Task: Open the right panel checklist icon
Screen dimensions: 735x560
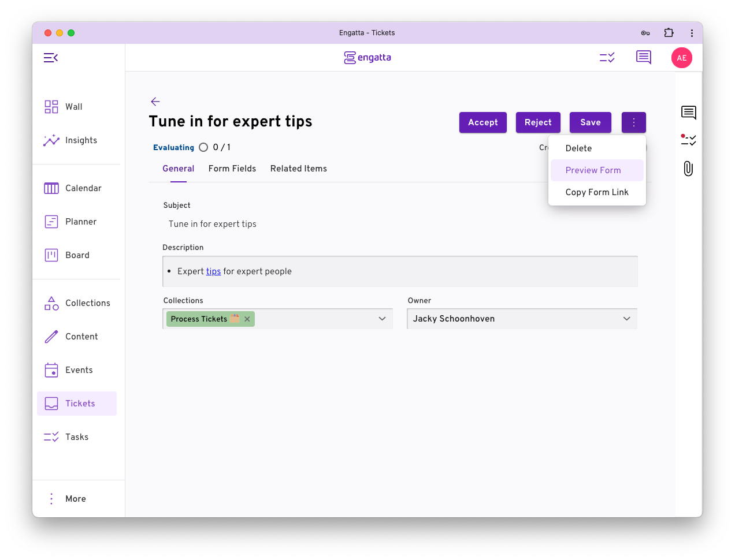Action: click(x=688, y=140)
